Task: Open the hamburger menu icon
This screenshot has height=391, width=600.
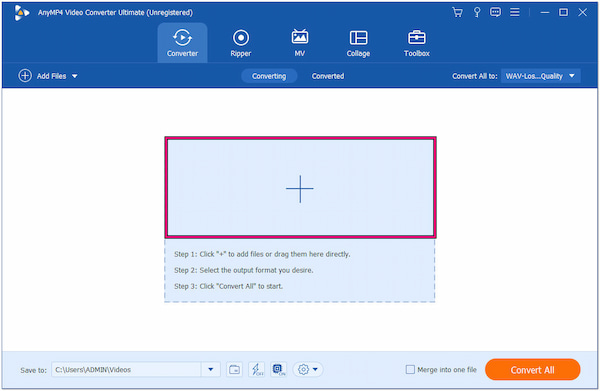Action: click(515, 12)
